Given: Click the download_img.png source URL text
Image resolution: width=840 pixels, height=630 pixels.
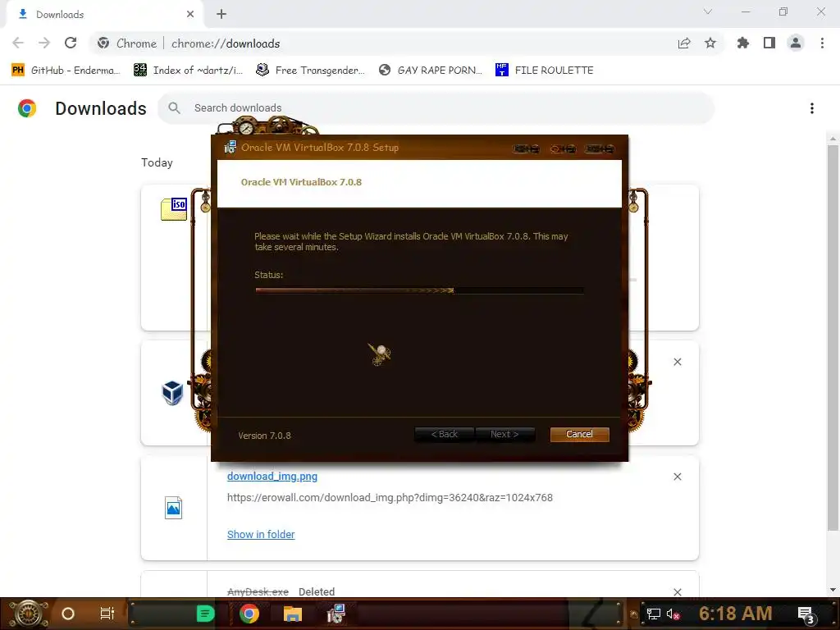Looking at the screenshot, I should pos(390,498).
